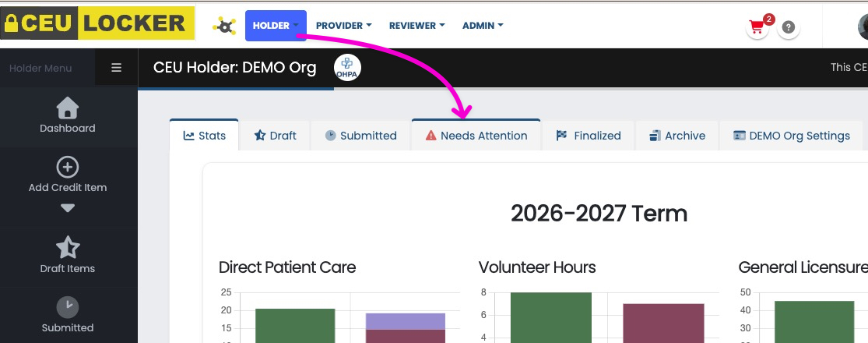
Task: Open Submitted clock icon in sidebar
Action: (x=68, y=306)
